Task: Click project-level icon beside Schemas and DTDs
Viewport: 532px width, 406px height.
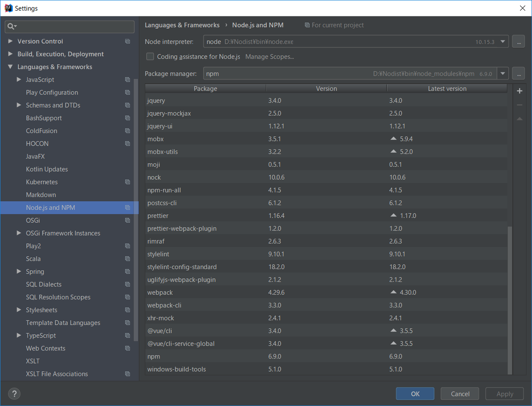Action: [128, 106]
